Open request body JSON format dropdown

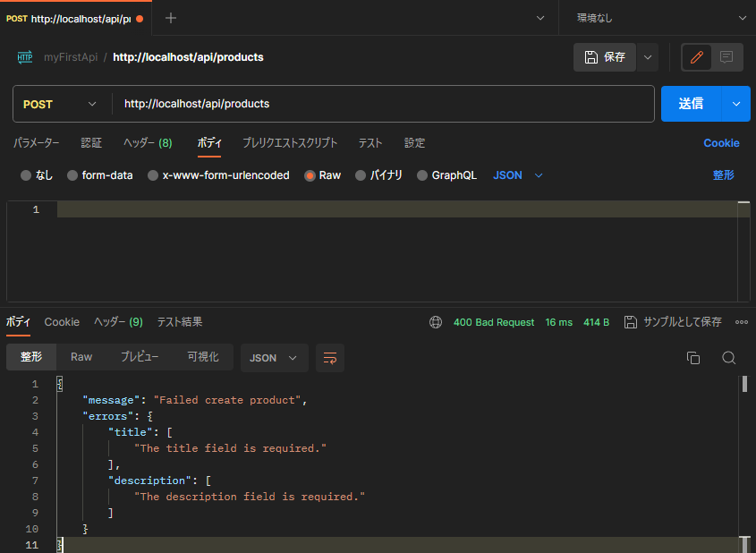coord(518,175)
